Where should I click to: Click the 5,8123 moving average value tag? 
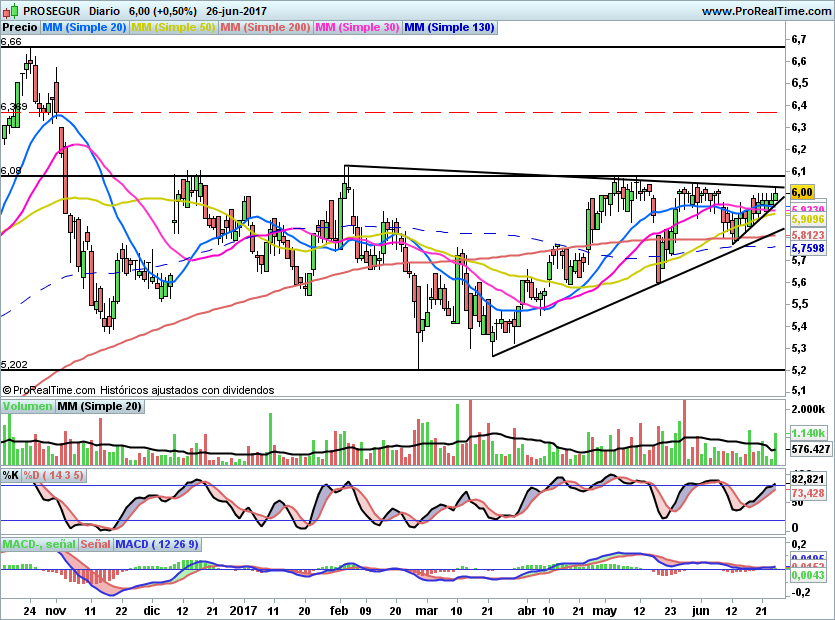(x=808, y=235)
